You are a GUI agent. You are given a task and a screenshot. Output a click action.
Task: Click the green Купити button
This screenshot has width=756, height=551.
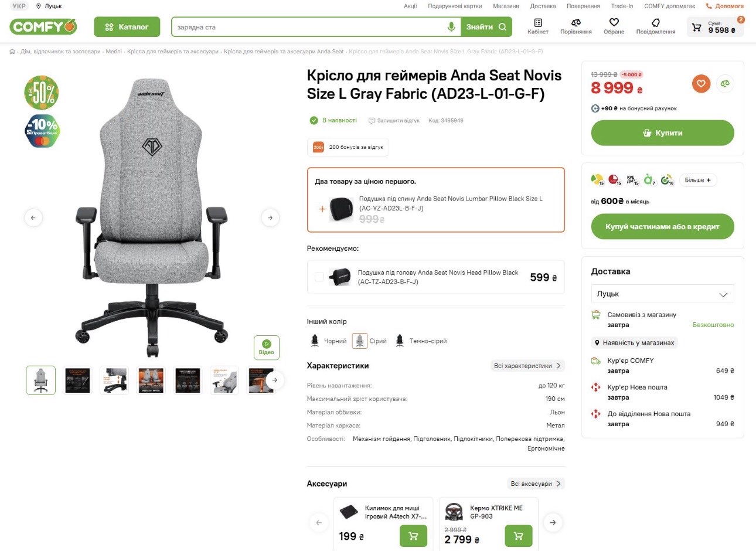pyautogui.click(x=662, y=133)
